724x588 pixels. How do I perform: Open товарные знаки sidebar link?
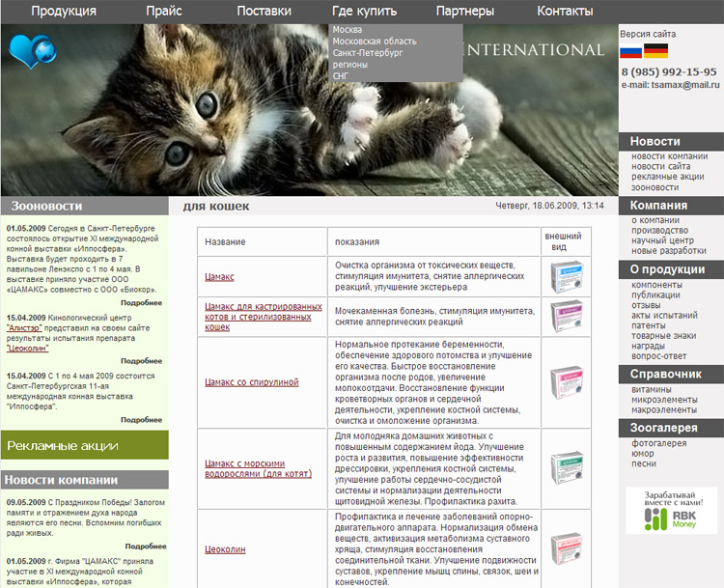(663, 335)
